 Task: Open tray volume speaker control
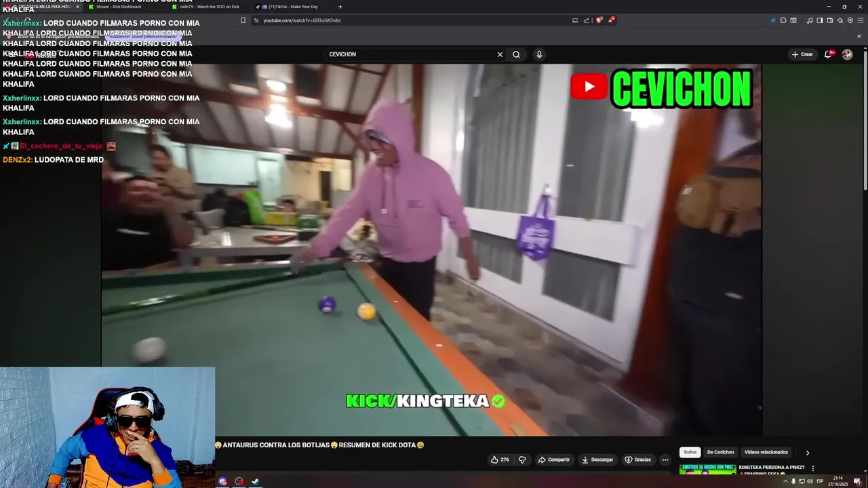810,481
